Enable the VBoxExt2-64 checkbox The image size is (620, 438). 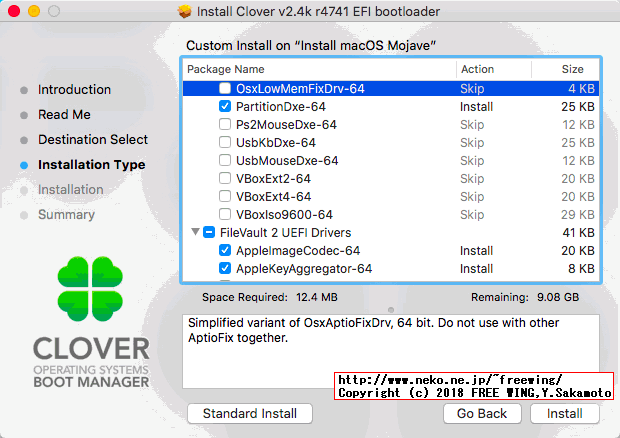[225, 178]
